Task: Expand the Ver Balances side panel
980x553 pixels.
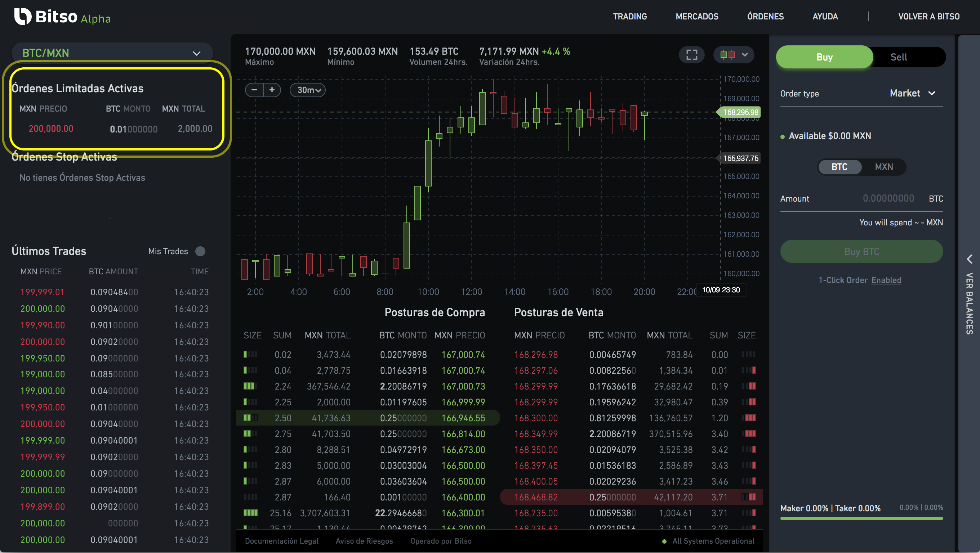Action: click(969, 294)
